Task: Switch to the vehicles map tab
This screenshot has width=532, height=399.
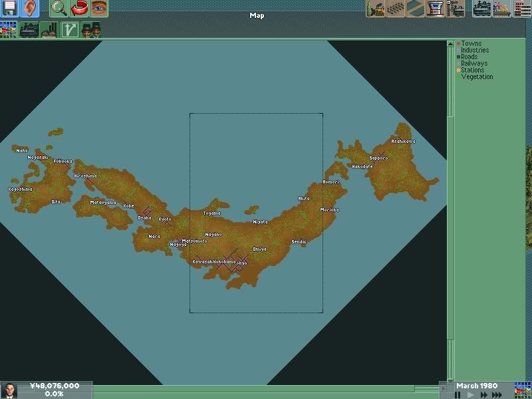Action: click(29, 30)
